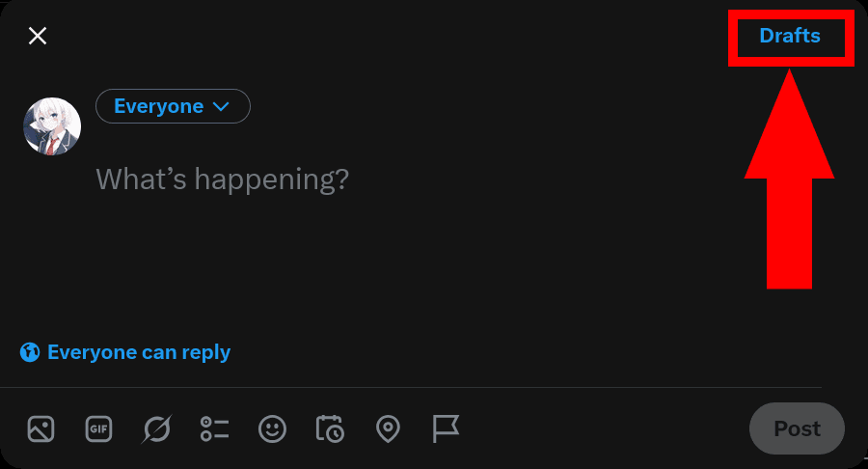The width and height of the screenshot is (868, 469).
Task: Close the compose dialog with X
Action: (x=38, y=36)
